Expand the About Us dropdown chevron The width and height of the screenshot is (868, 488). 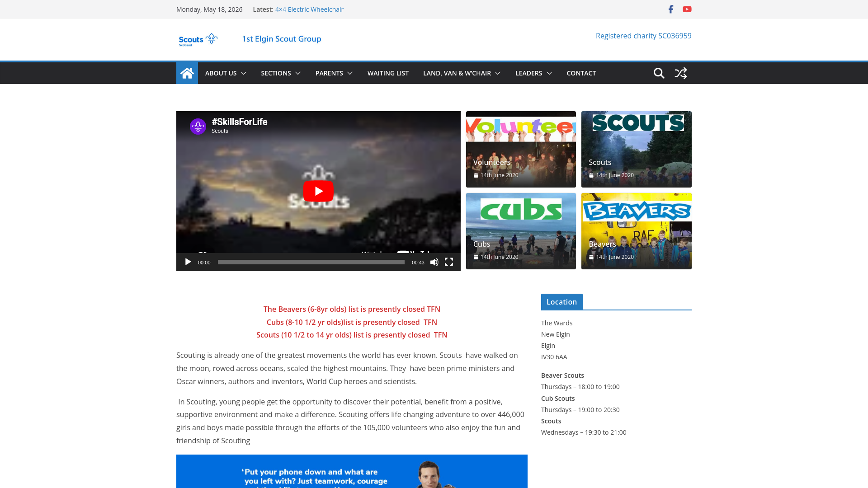[x=244, y=73]
